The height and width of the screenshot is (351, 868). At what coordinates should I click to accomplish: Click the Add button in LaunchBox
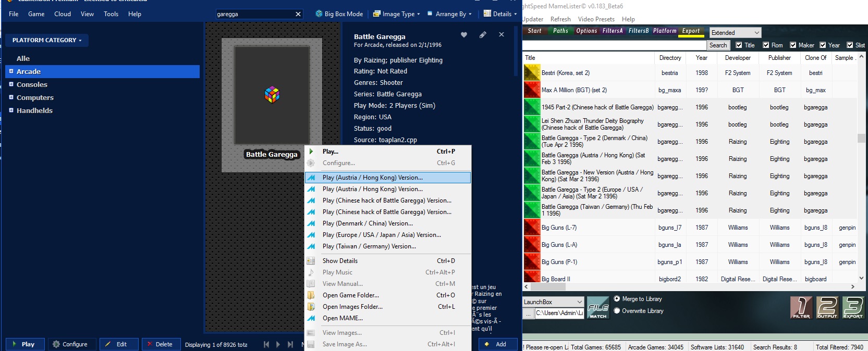tap(498, 344)
